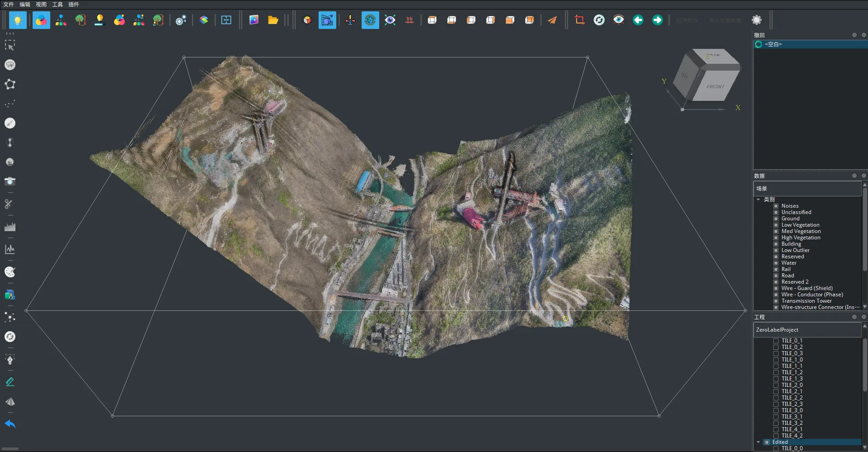Click the blue undo arrow icon
868x452 pixels.
10,424
